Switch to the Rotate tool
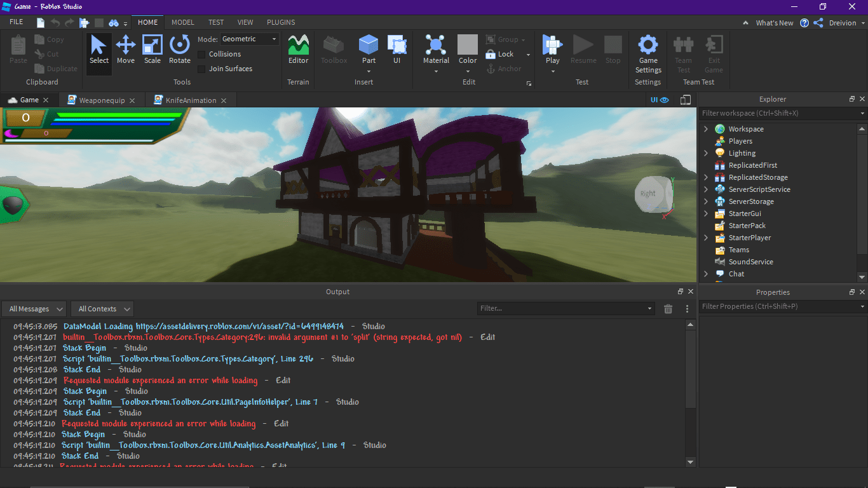Image resolution: width=868 pixels, height=488 pixels. pyautogui.click(x=180, y=51)
